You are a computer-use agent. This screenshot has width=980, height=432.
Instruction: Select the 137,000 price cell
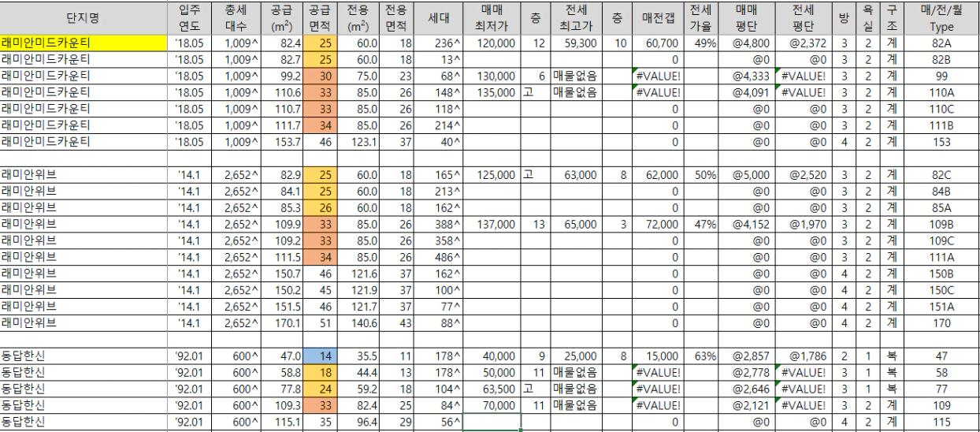(491, 225)
